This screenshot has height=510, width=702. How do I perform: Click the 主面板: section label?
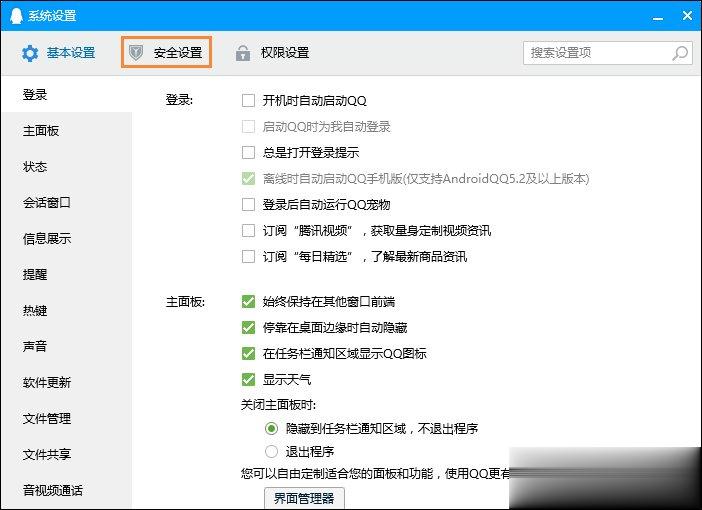(185, 302)
